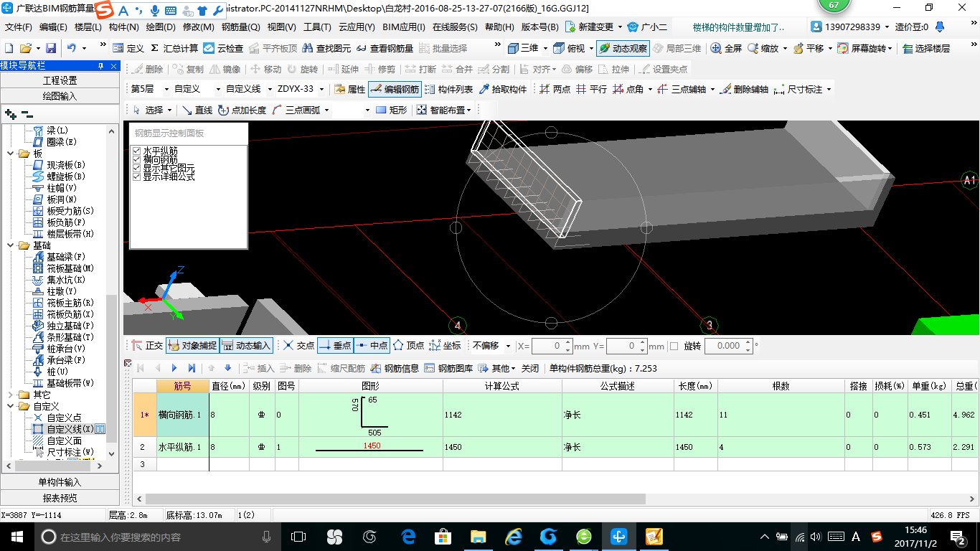The height and width of the screenshot is (551, 980).
Task: Click 查看钢筋量 view rebar quantity
Action: coord(385,48)
